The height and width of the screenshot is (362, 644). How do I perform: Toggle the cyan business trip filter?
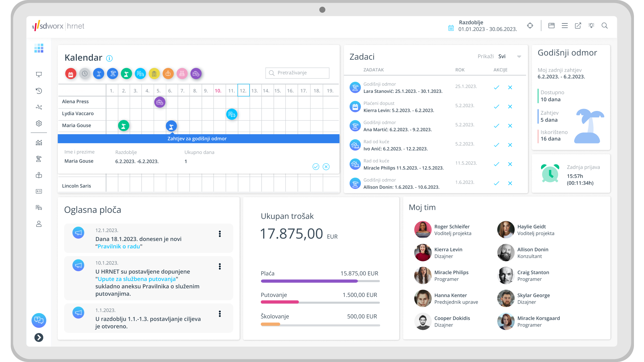pyautogui.click(x=140, y=73)
